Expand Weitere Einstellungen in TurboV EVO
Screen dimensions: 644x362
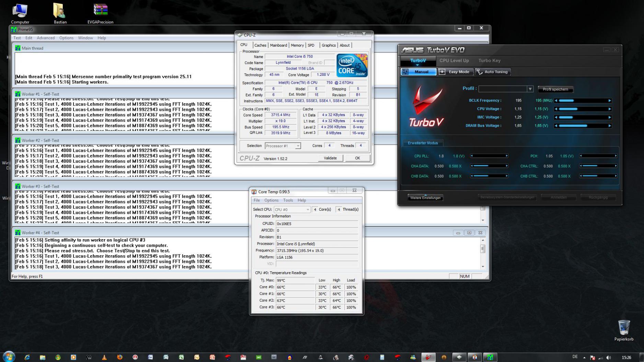point(425,198)
